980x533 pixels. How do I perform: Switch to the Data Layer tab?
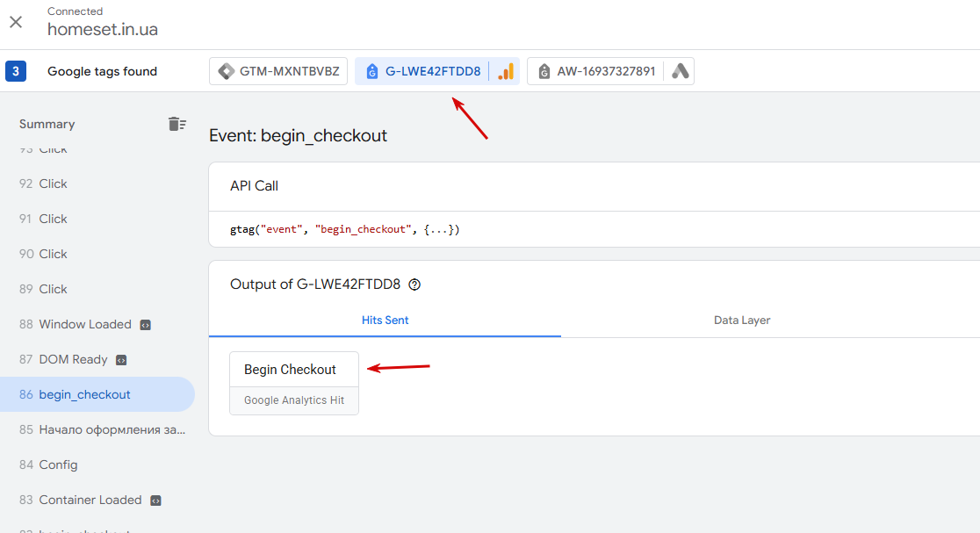[742, 320]
